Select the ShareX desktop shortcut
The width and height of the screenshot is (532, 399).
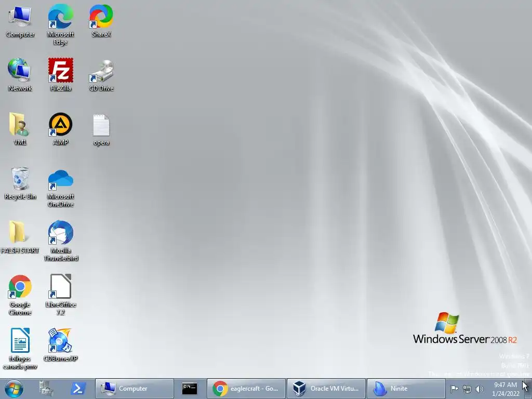(101, 21)
